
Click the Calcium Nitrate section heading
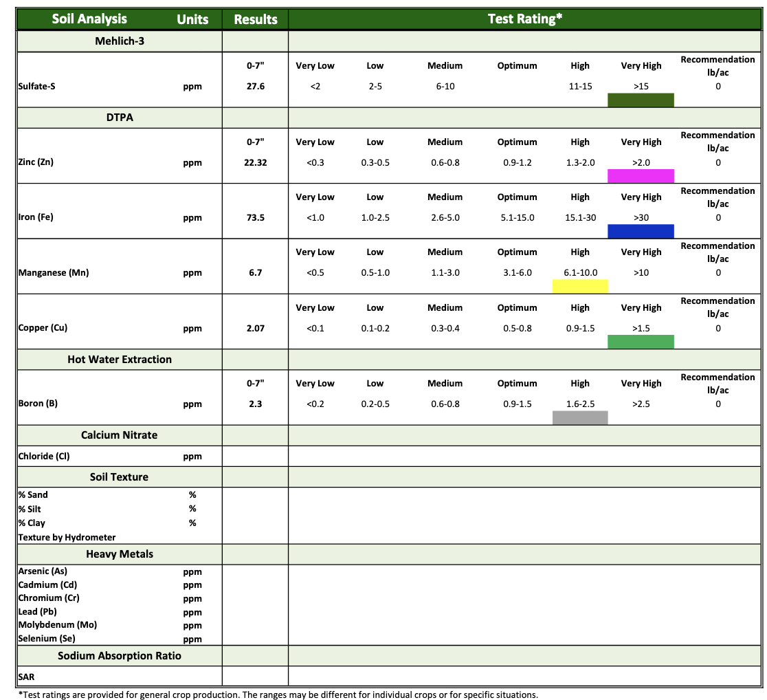pyautogui.click(x=120, y=435)
